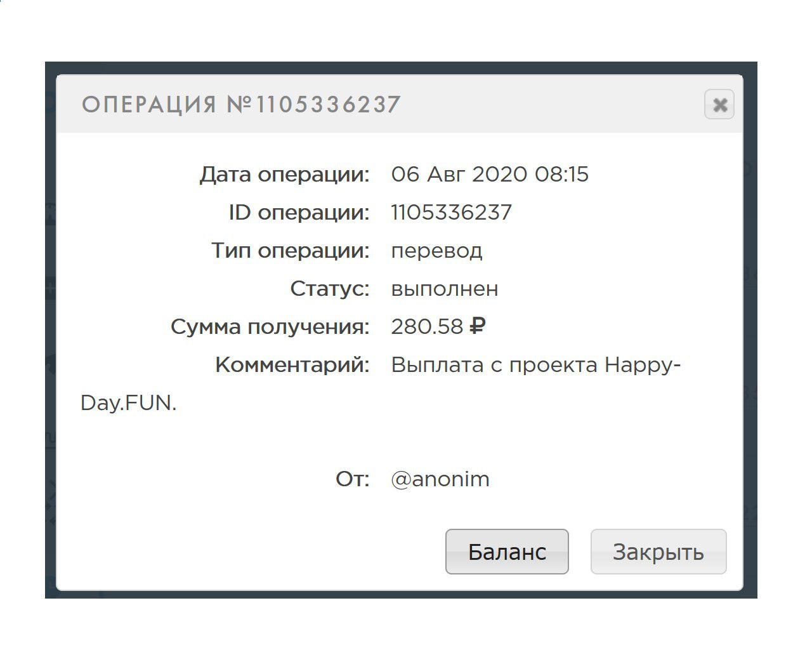The height and width of the screenshot is (650, 812).
Task: Click the Сумма получения label
Action: (270, 327)
